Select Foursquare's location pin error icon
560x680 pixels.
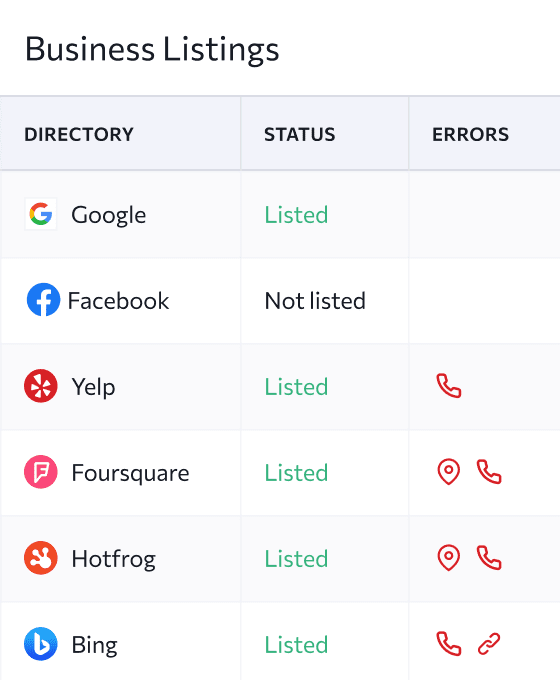coord(449,471)
